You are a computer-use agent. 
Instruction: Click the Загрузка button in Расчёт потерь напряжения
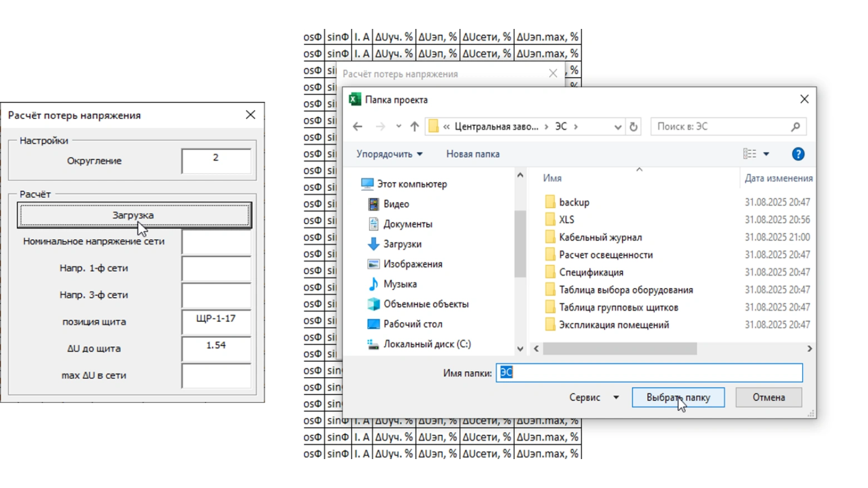134,215
